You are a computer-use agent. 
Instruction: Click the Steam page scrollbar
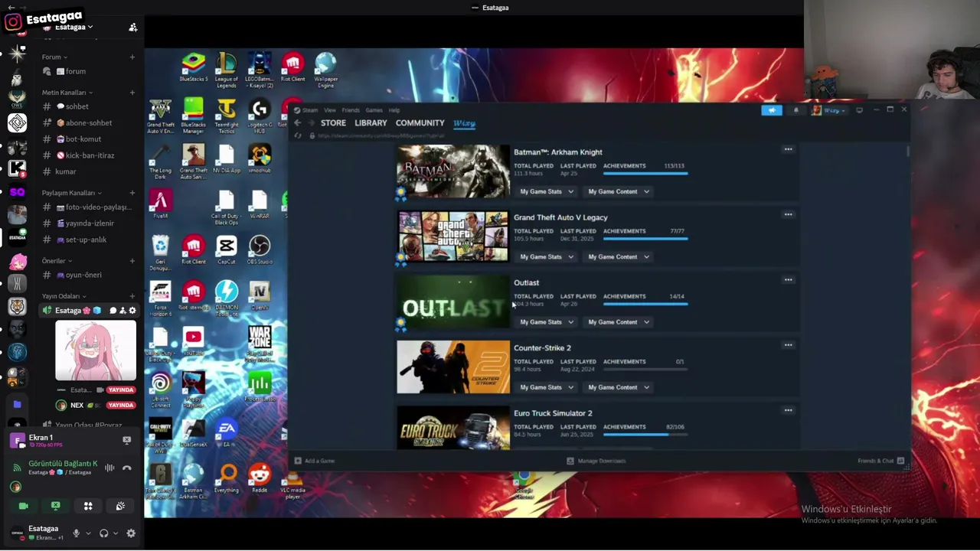pyautogui.click(x=908, y=151)
